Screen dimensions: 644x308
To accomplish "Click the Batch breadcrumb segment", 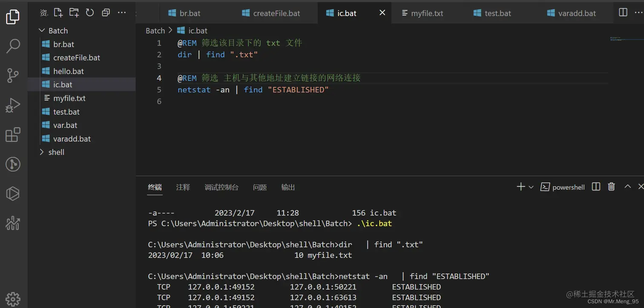I will pyautogui.click(x=155, y=31).
